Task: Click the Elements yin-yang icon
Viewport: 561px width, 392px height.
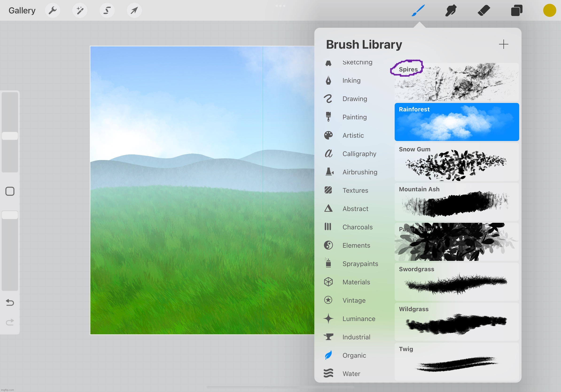Action: pos(328,245)
